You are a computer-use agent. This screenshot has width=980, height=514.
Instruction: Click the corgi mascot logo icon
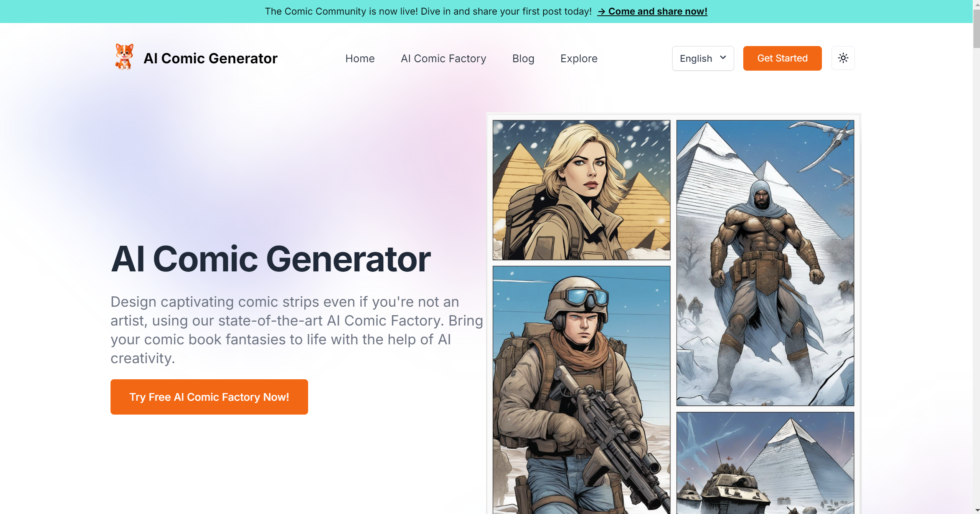[124, 57]
